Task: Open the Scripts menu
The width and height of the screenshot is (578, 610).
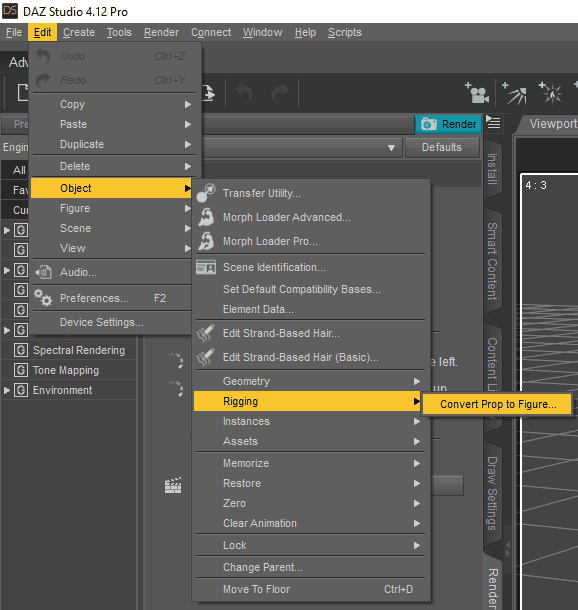Action: (x=345, y=32)
